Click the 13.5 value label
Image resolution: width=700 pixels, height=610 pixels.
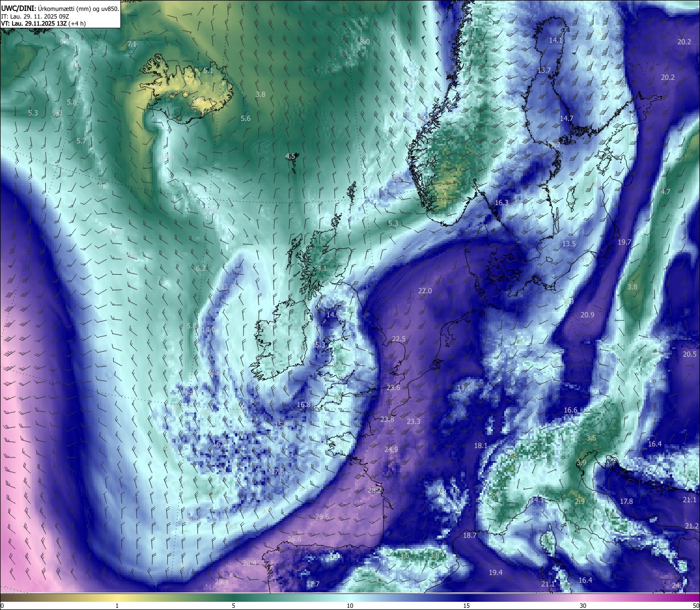569,244
